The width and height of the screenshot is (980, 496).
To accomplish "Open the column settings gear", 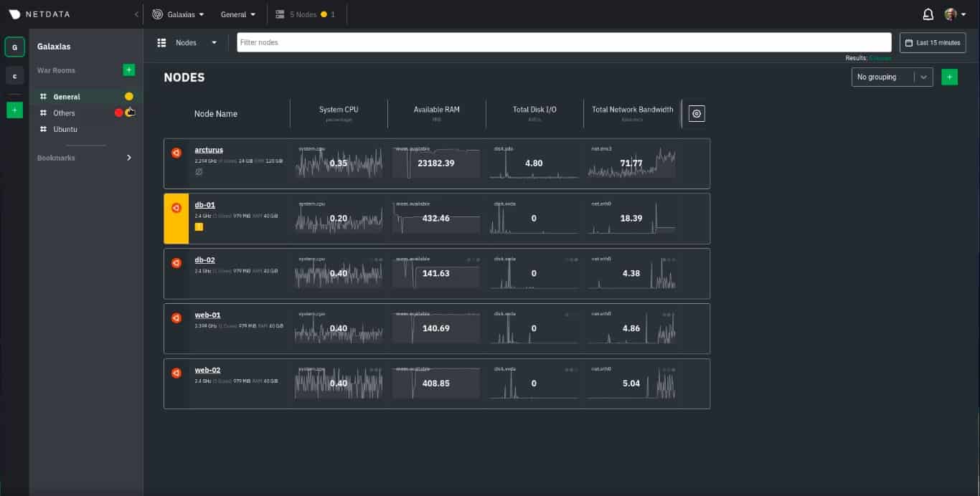I will 697,113.
